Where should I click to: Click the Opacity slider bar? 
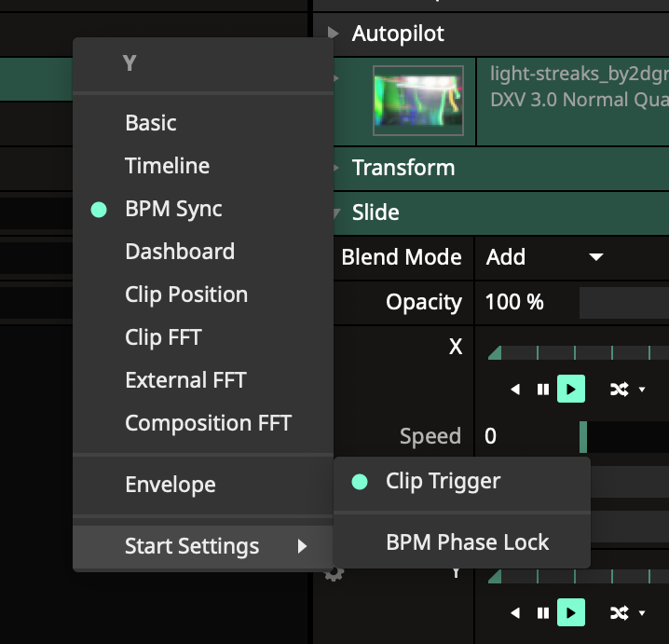(622, 302)
